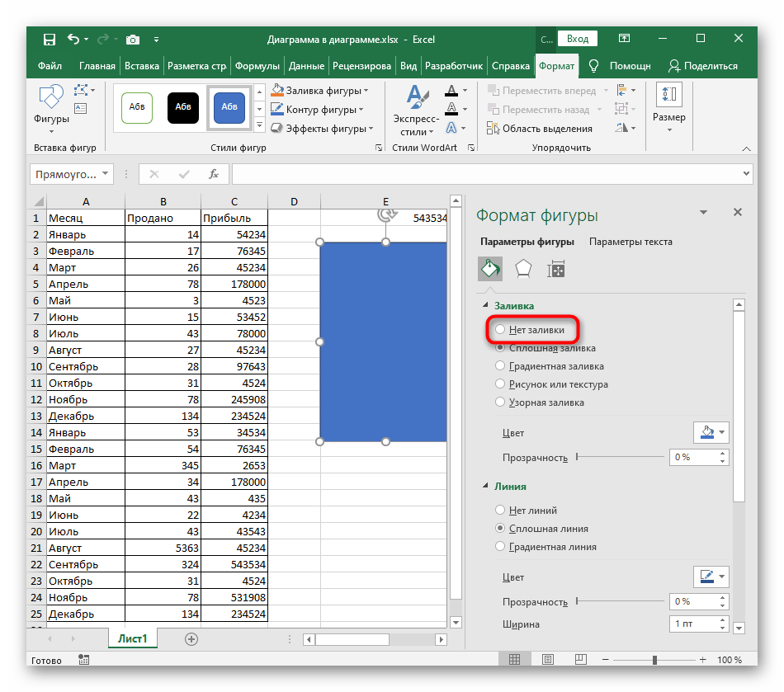Click the formula bar input field

click(x=487, y=174)
